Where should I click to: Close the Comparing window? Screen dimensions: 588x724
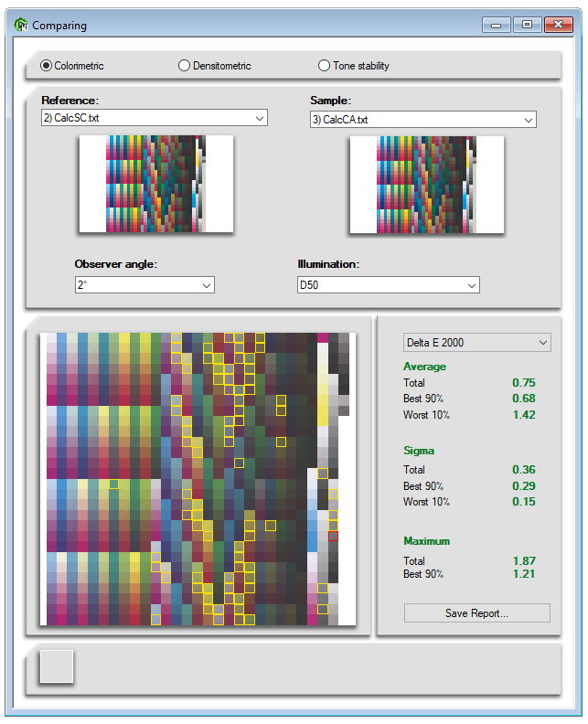tap(559, 25)
